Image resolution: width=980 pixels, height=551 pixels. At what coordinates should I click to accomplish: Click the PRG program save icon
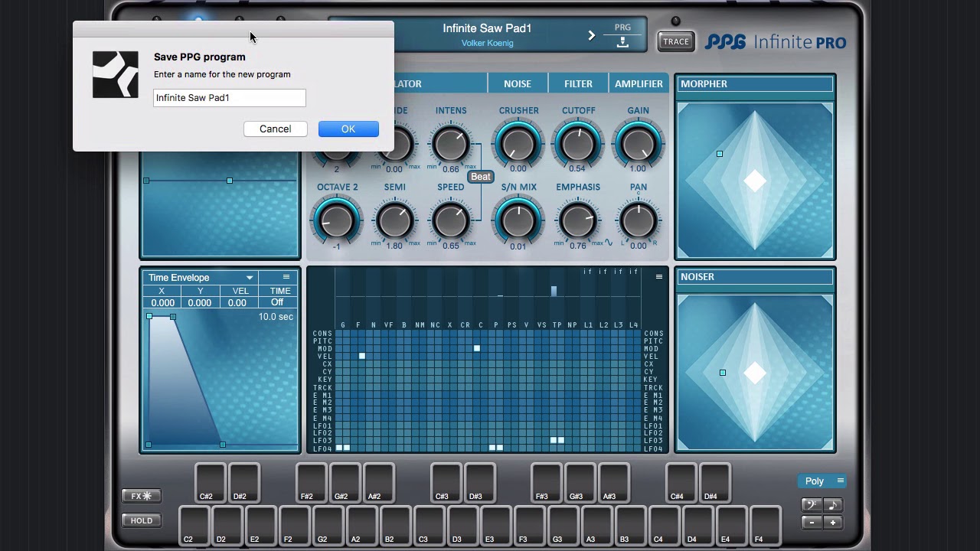[x=622, y=43]
